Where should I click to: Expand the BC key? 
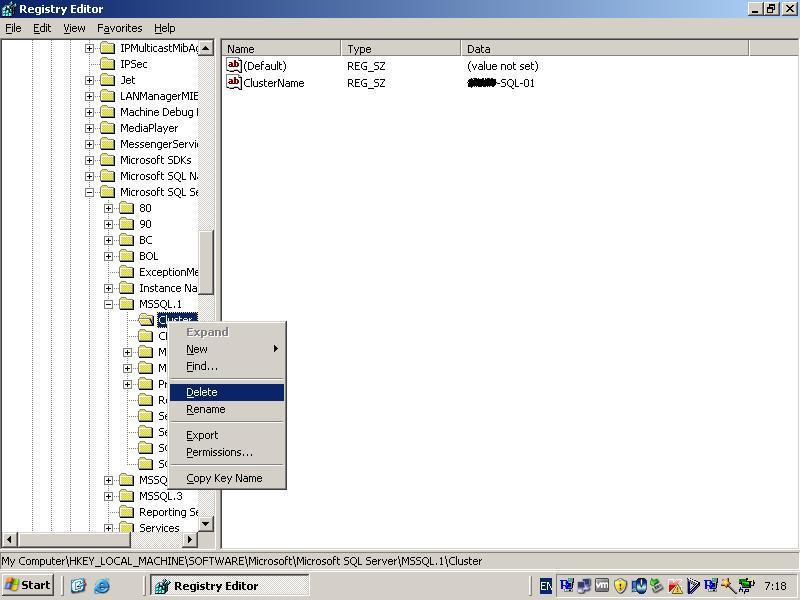[108, 240]
